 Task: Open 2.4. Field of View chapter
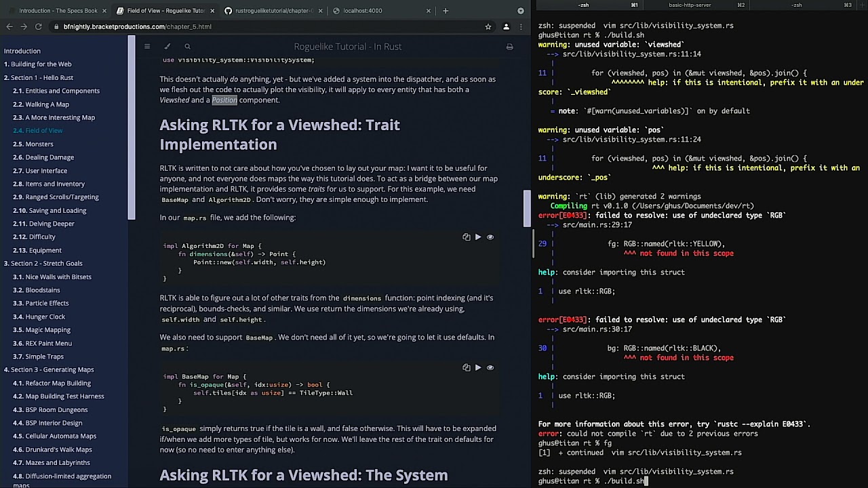tap(37, 131)
